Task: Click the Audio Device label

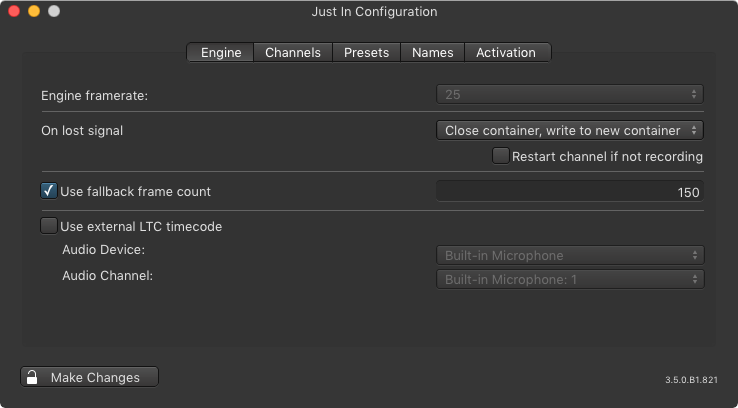Action: (x=104, y=249)
